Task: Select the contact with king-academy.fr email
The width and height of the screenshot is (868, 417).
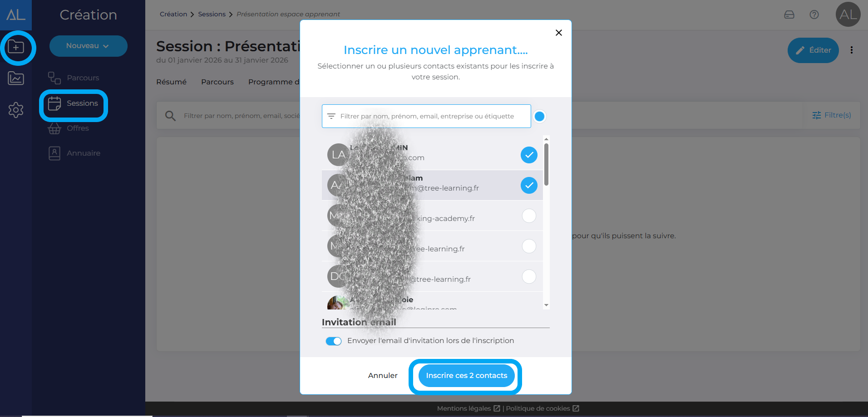Action: pyautogui.click(x=529, y=216)
